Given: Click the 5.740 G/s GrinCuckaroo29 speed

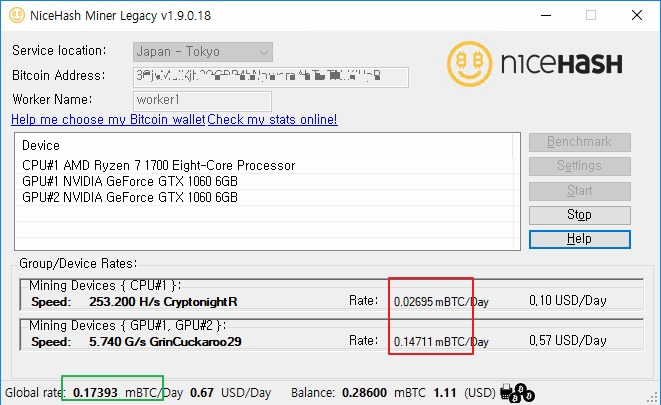Looking at the screenshot, I should click(x=165, y=341).
